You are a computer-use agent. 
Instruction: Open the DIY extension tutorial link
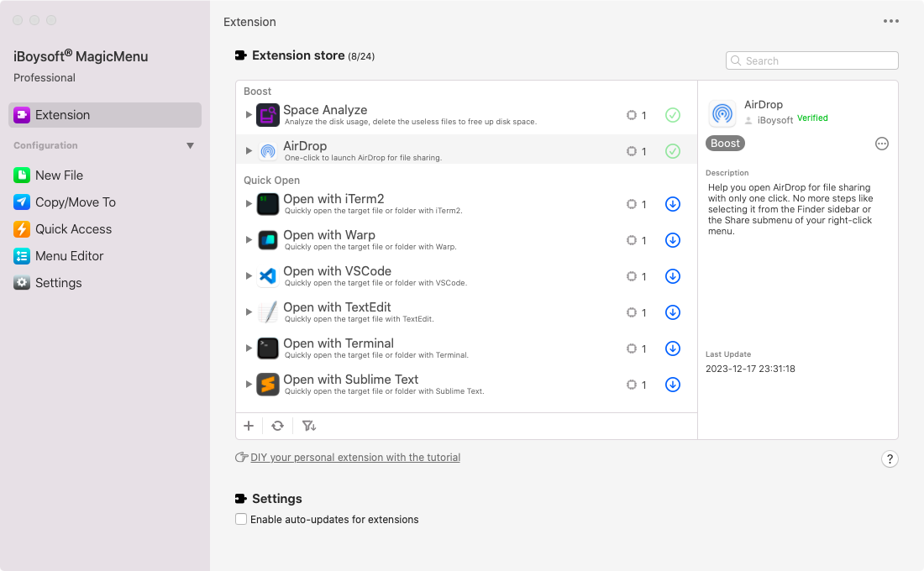[x=355, y=457]
